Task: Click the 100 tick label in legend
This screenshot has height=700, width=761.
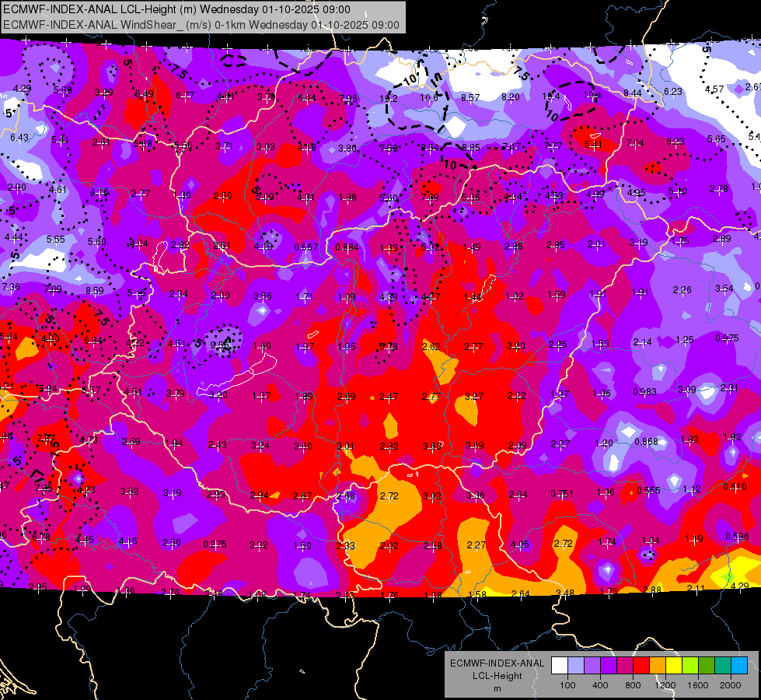Action: tap(567, 685)
